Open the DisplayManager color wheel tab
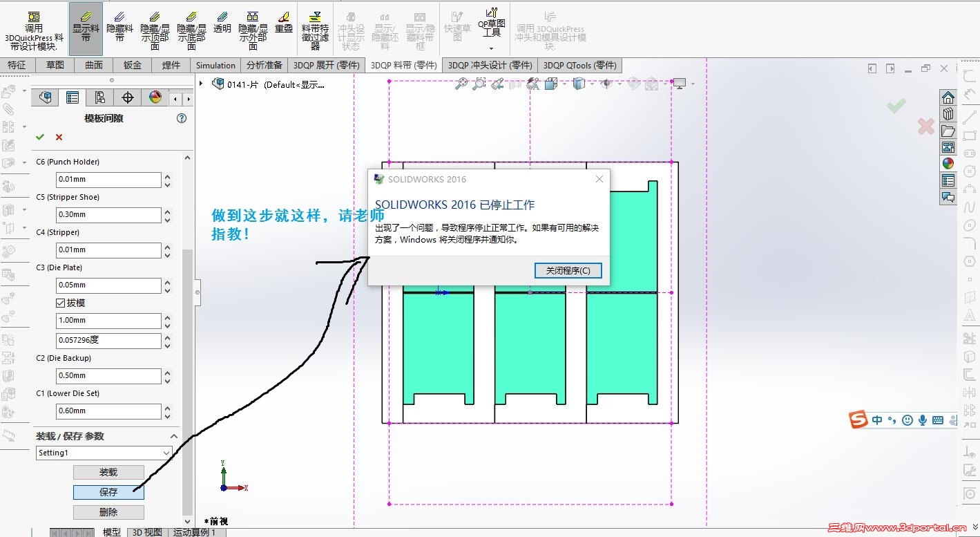This screenshot has width=980, height=537. click(155, 97)
